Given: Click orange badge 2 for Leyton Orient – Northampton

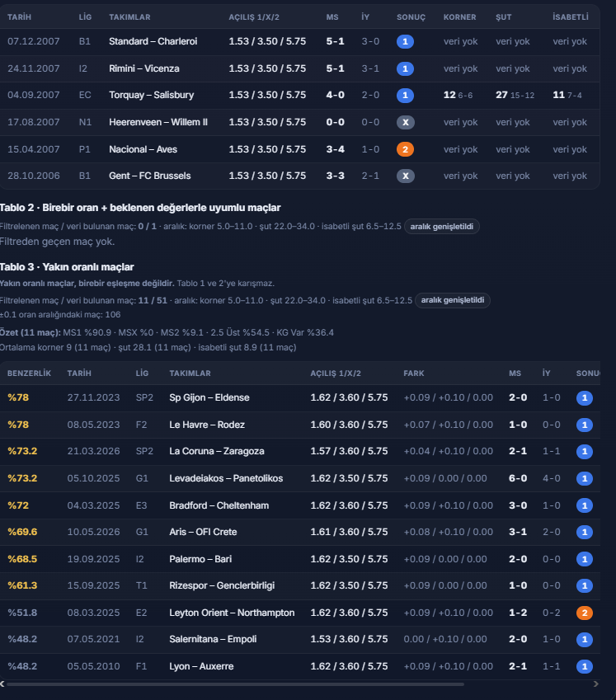Looking at the screenshot, I should (x=585, y=613).
